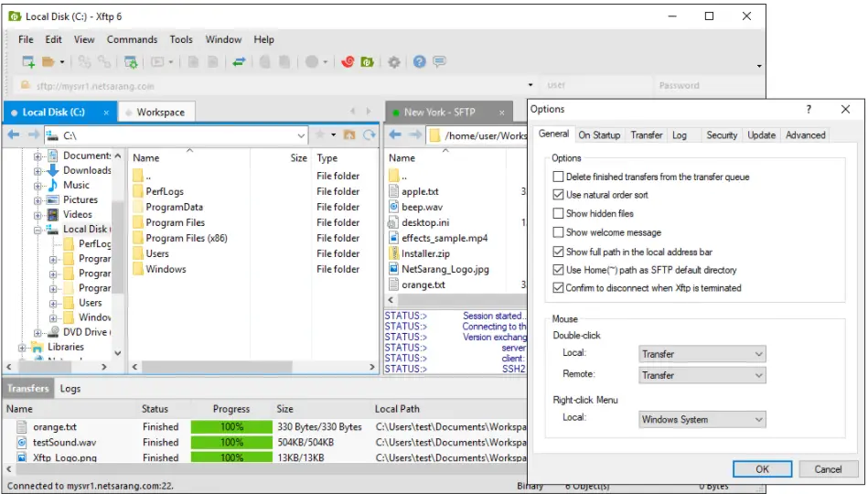Screen dimensions: 868x494
Task: Toggle Show hidden files checkbox
Action: (559, 213)
